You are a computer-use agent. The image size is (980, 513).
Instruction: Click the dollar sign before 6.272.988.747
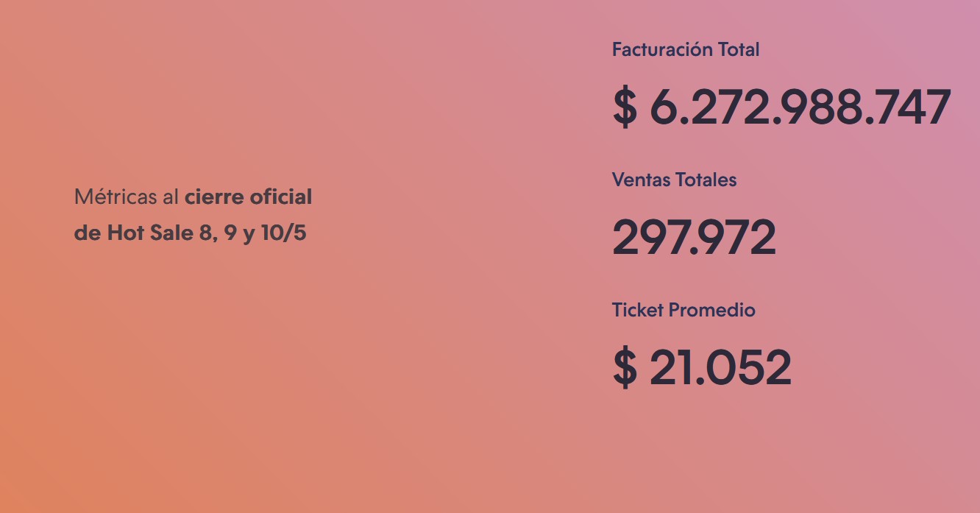point(624,107)
